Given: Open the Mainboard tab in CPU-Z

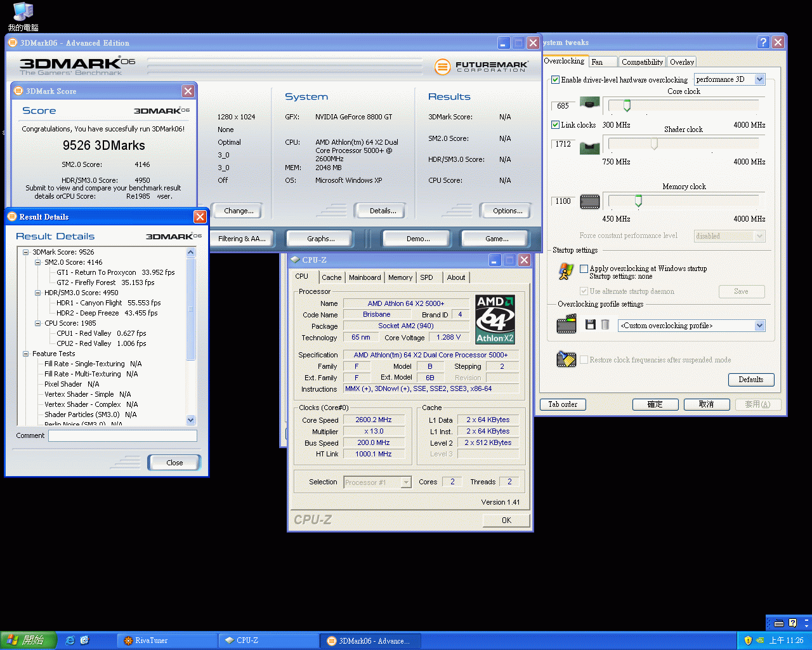Looking at the screenshot, I should (365, 277).
